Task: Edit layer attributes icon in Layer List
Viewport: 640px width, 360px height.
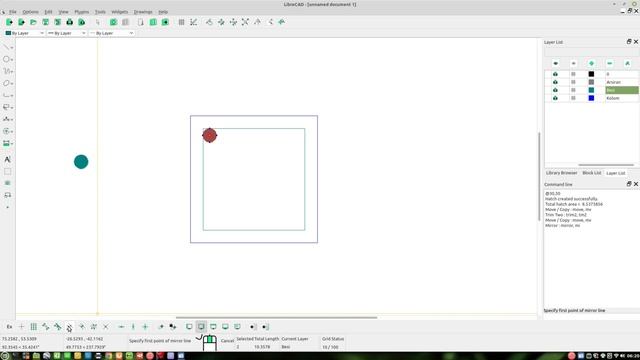Action: coord(627,63)
